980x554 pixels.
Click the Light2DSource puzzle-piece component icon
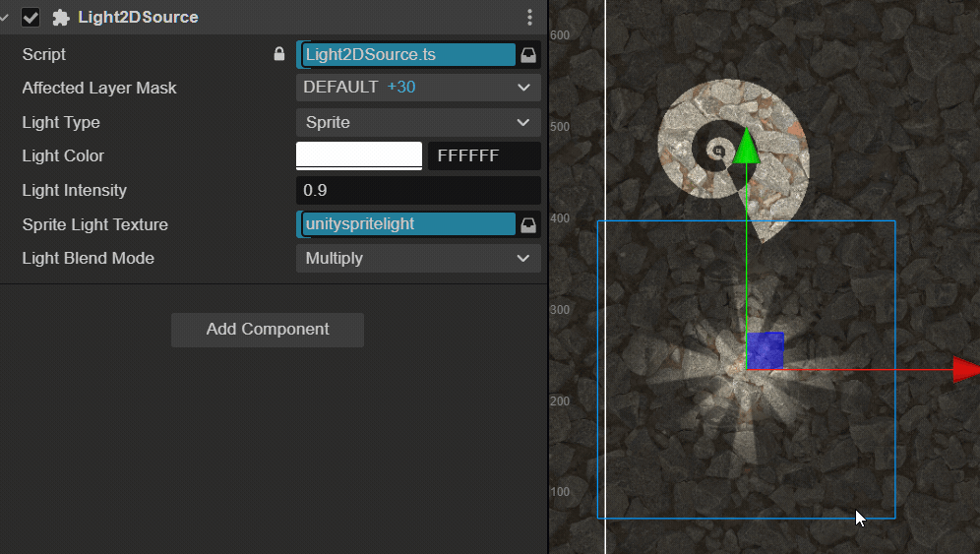pos(61,18)
